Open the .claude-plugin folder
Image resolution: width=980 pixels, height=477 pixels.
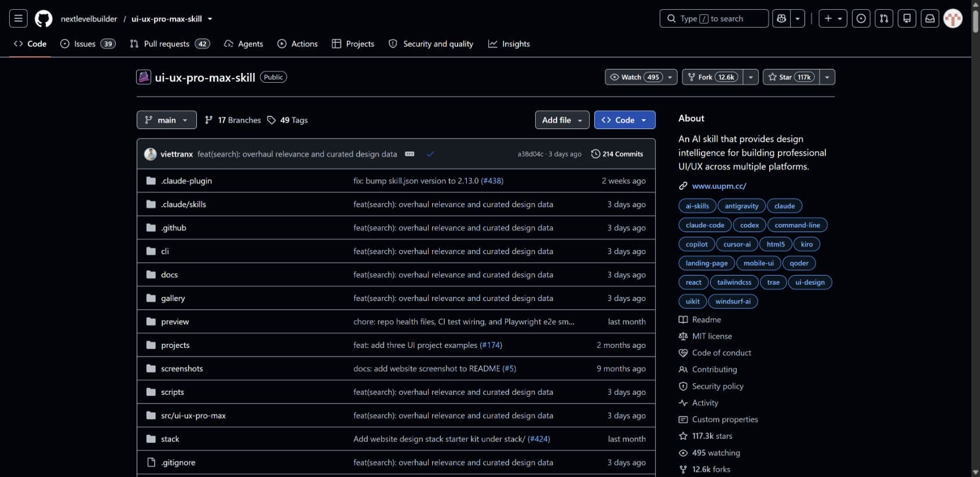[x=187, y=181]
